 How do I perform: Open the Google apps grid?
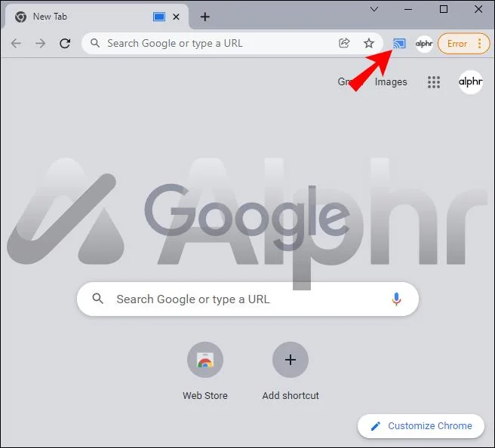(x=434, y=82)
